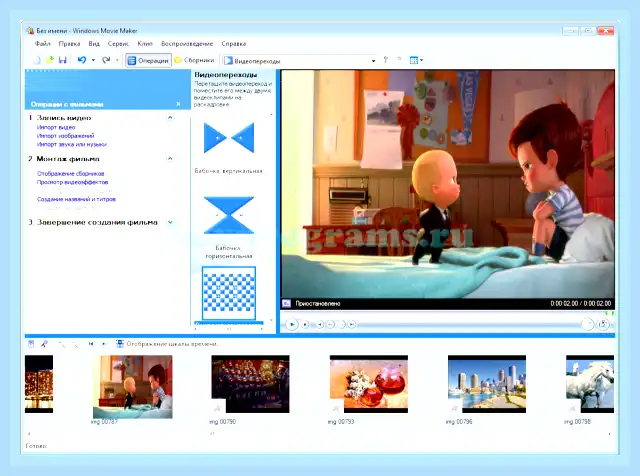Toggle the Сборники collections pane button

click(194, 60)
